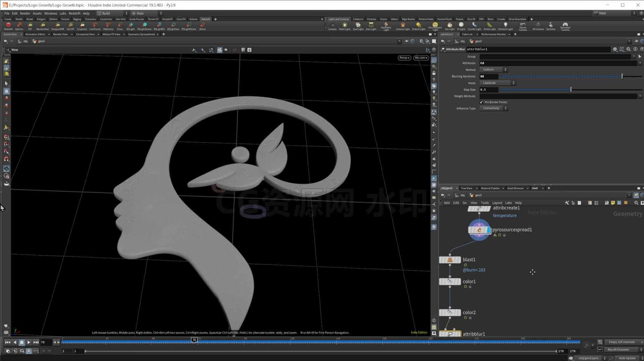Open the RenderView shelf tool

tap(43, 26)
